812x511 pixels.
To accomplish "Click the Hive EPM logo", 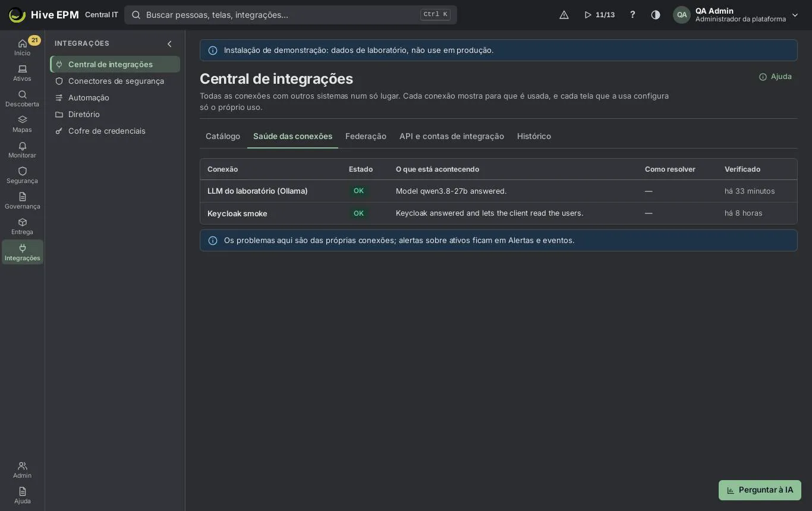I will pyautogui.click(x=43, y=15).
